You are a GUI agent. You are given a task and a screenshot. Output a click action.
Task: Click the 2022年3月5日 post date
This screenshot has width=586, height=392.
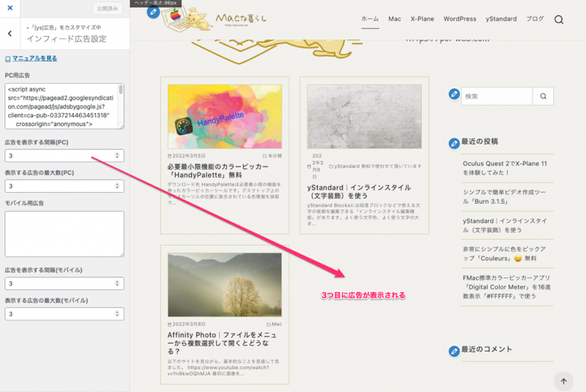tap(187, 156)
